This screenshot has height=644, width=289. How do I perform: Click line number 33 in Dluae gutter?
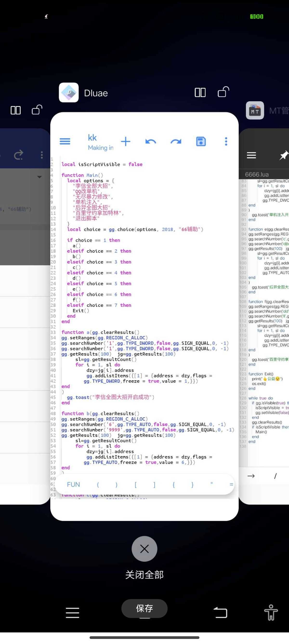53,332
